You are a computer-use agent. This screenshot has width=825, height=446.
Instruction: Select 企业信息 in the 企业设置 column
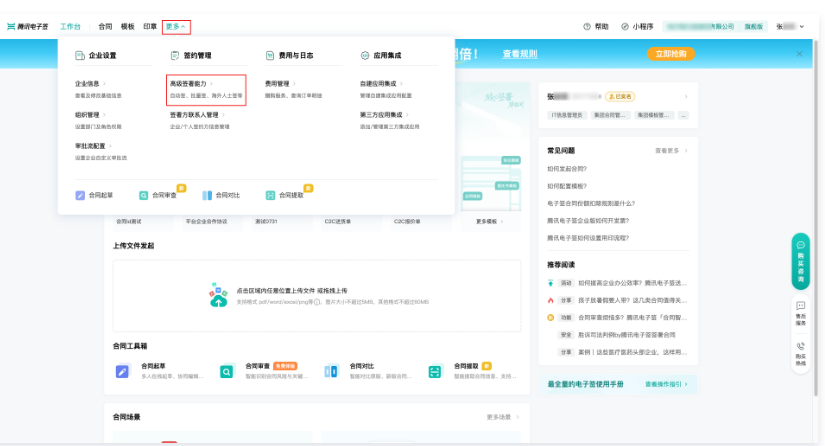[x=89, y=84]
